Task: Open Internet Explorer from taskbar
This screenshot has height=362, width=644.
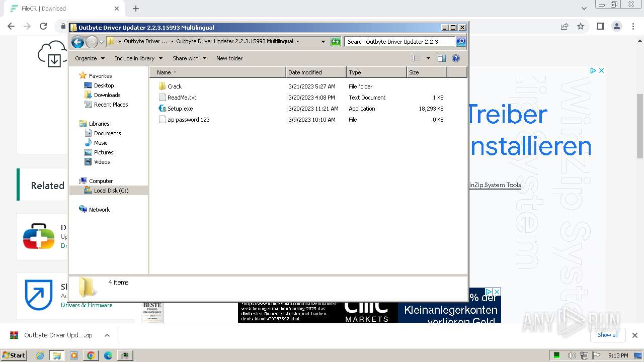Action: pos(40,355)
